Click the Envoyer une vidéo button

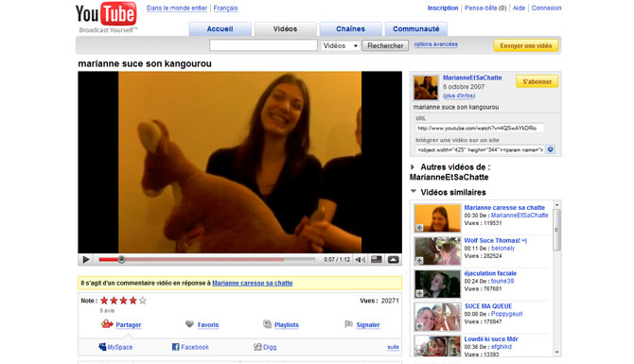click(525, 45)
